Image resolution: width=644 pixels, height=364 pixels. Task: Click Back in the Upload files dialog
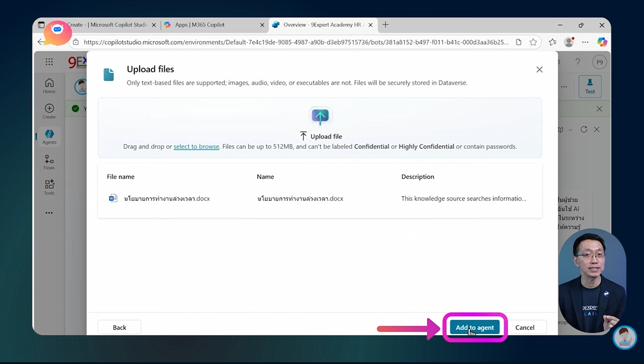pyautogui.click(x=119, y=327)
